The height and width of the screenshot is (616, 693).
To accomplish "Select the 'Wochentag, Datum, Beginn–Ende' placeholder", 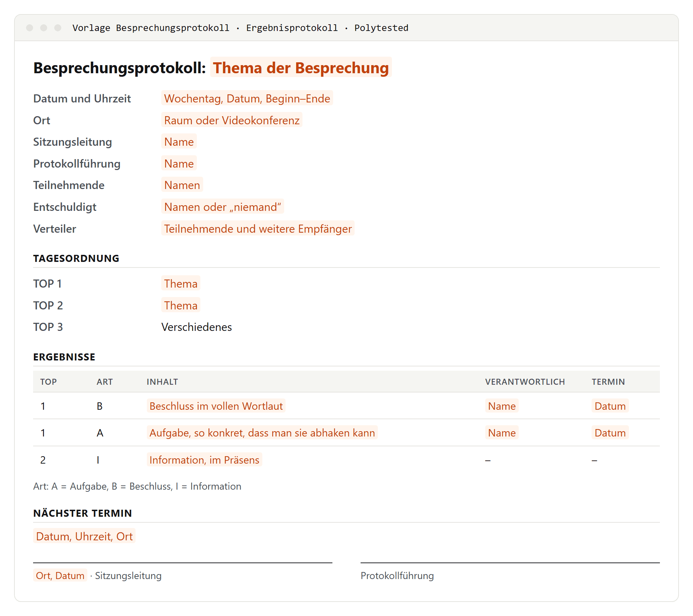I will [x=247, y=99].
